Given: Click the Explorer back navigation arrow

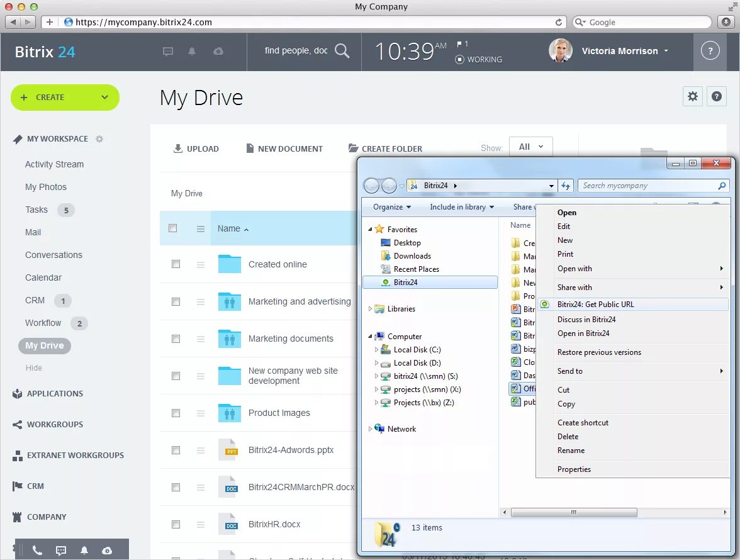Looking at the screenshot, I should point(371,186).
